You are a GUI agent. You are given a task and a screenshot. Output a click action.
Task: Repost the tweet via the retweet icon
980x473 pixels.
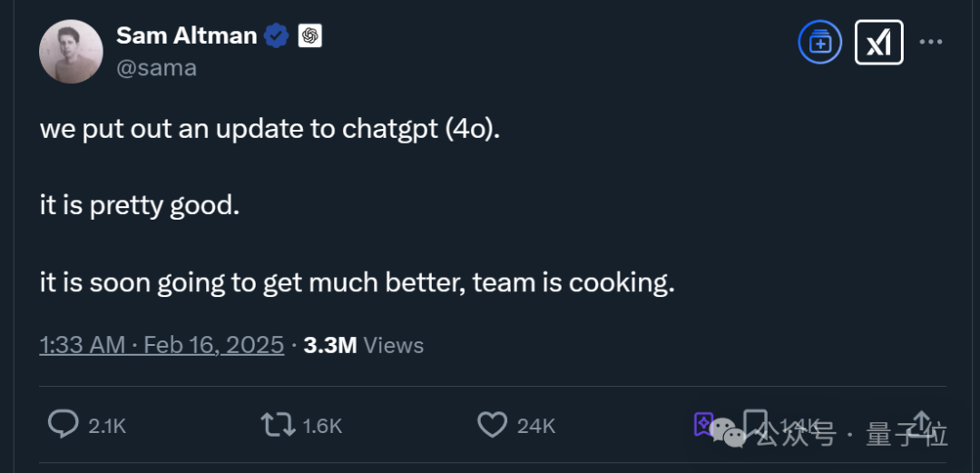(x=276, y=424)
